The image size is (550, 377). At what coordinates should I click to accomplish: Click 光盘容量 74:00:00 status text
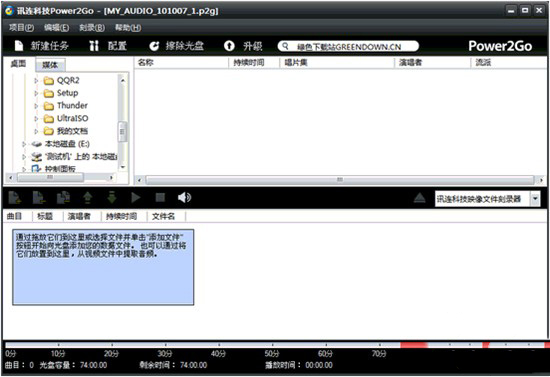73,365
